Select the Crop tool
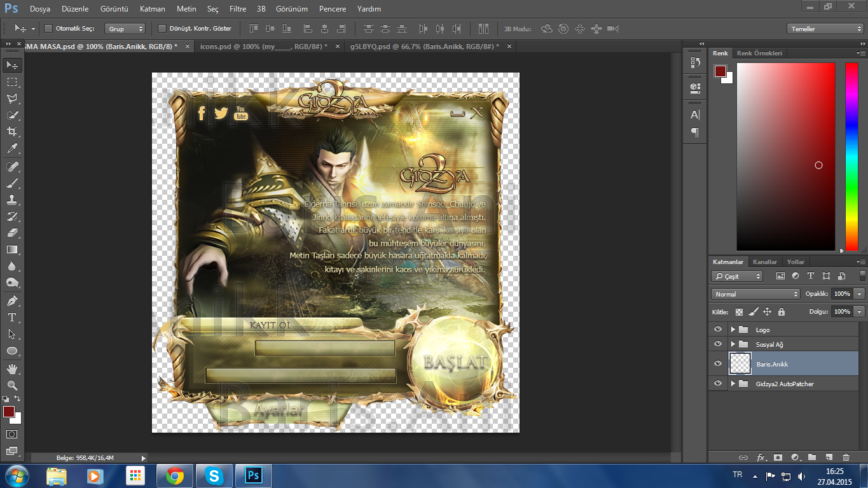 pyautogui.click(x=12, y=132)
